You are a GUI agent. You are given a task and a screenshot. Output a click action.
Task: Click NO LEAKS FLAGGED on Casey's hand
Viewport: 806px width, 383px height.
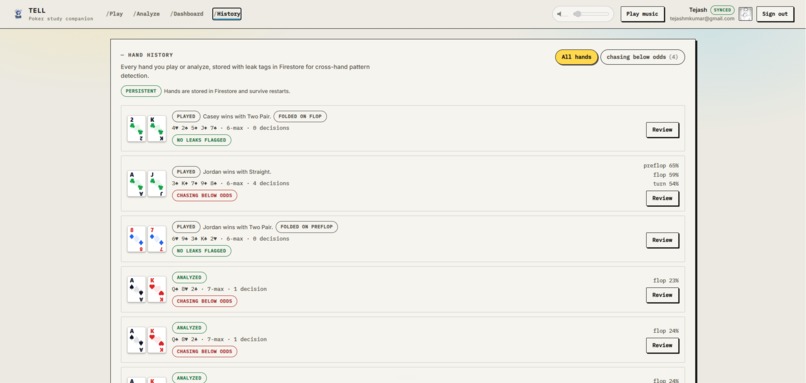coord(202,140)
